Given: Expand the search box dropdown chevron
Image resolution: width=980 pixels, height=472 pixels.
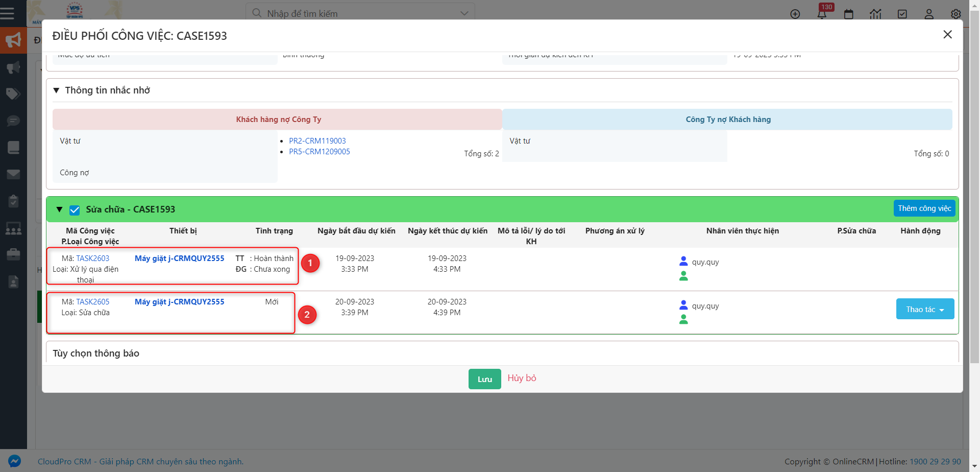Looking at the screenshot, I should (x=464, y=13).
